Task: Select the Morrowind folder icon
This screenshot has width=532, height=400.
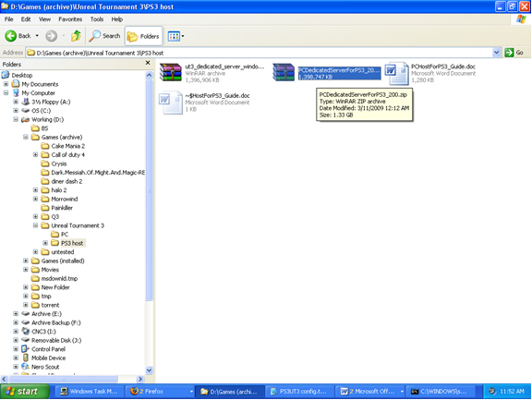Action: 44,199
